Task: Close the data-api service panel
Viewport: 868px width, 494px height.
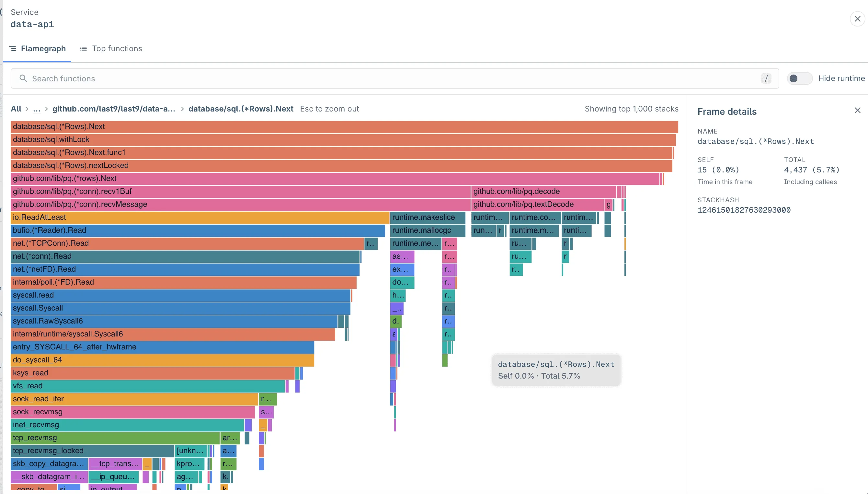Action: pyautogui.click(x=858, y=19)
